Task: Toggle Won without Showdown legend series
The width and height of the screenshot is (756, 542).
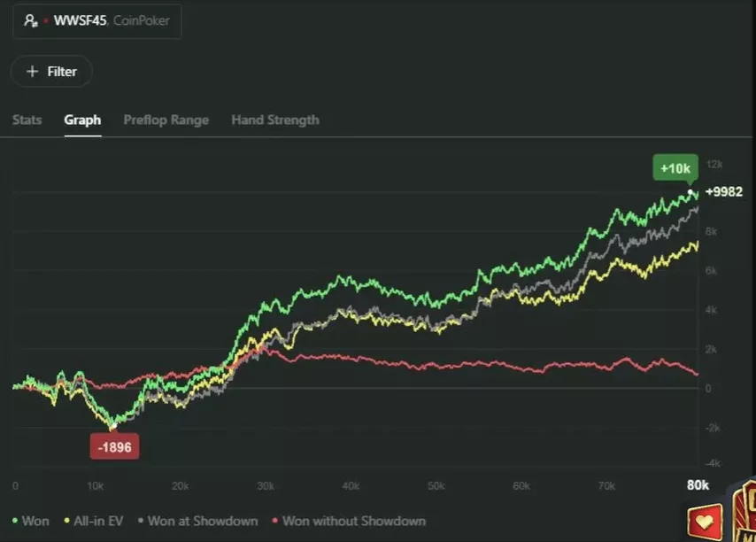Action: click(x=349, y=522)
